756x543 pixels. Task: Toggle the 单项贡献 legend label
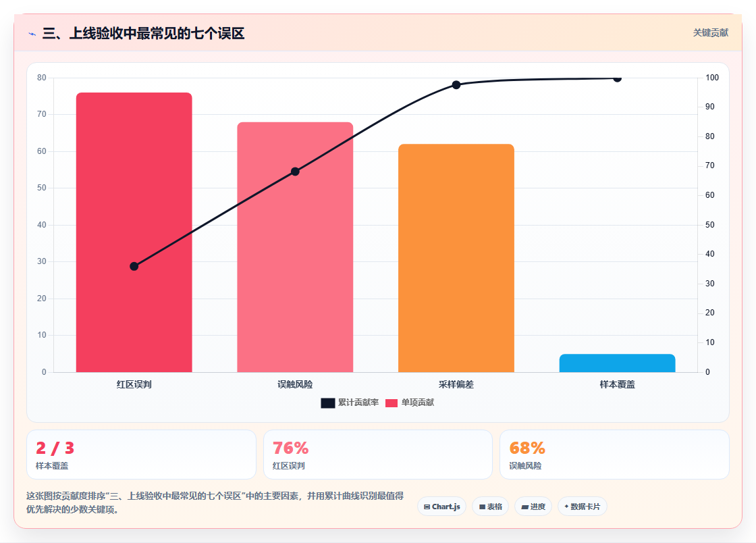pyautogui.click(x=418, y=403)
